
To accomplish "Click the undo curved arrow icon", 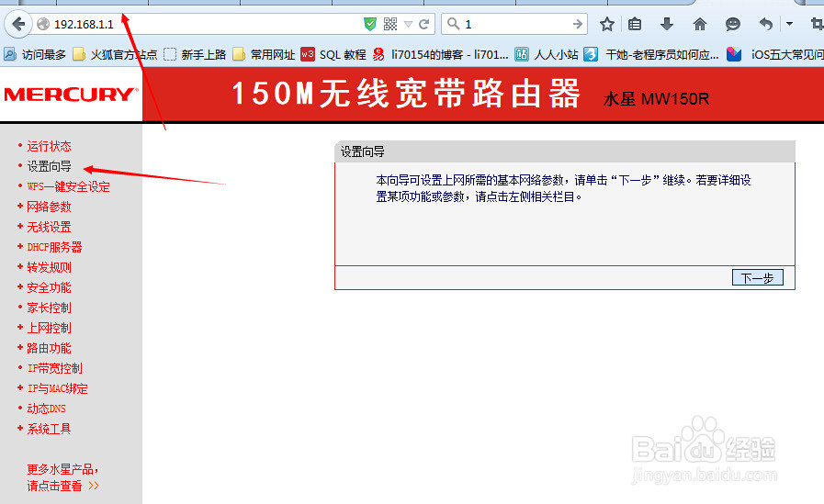I will [x=766, y=24].
